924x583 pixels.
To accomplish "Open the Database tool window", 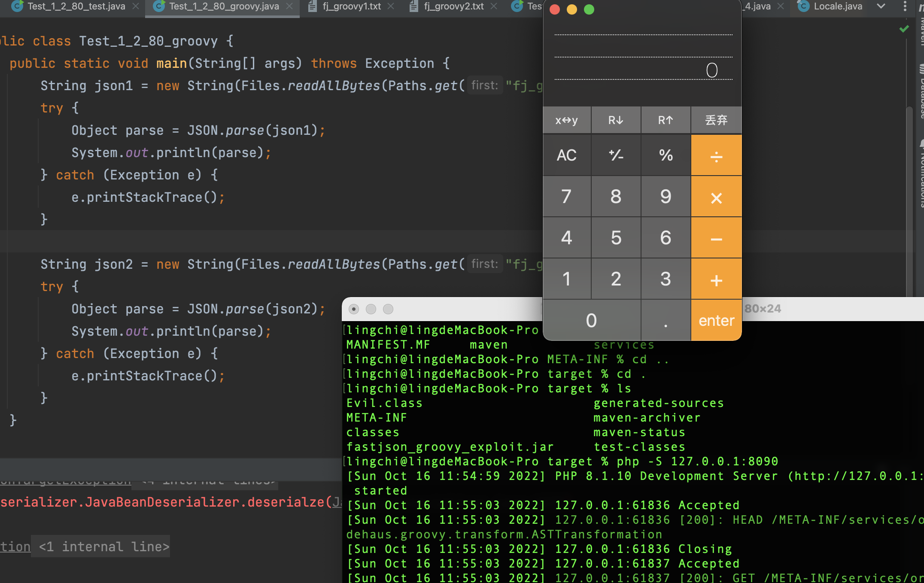I will tap(921, 92).
